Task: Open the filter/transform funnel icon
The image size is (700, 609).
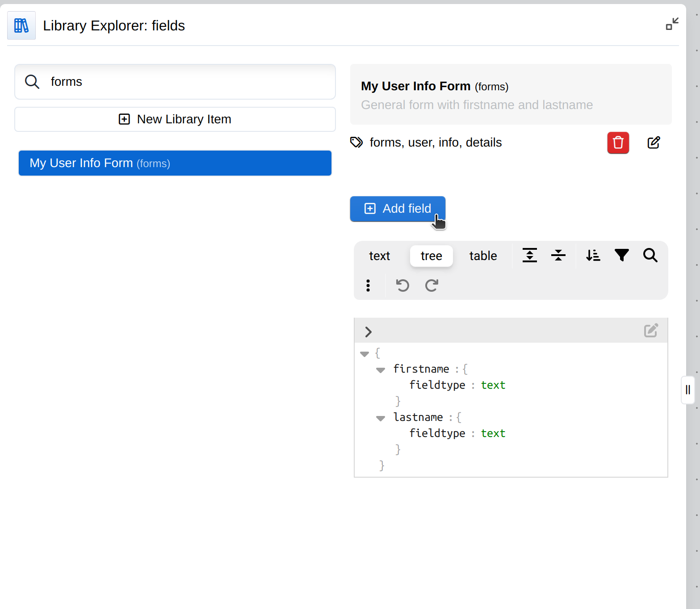Action: (621, 256)
